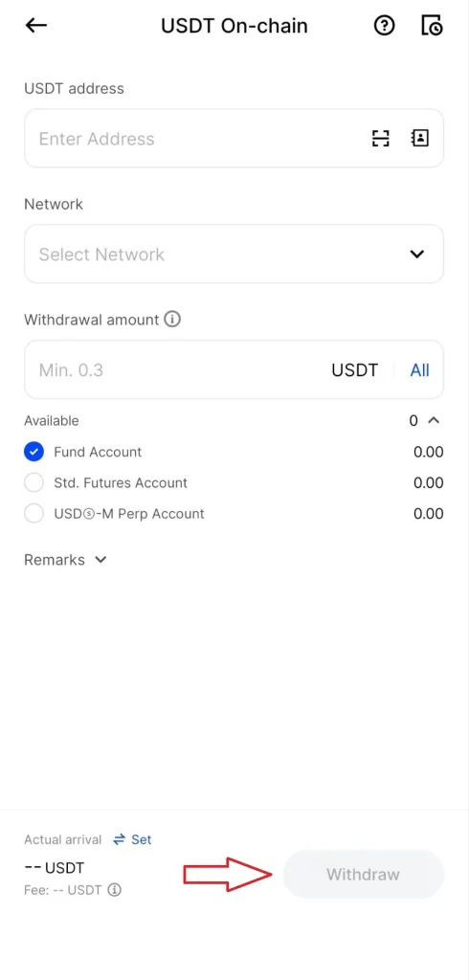
Task: Tap the Fee info icon
Action: (x=114, y=890)
